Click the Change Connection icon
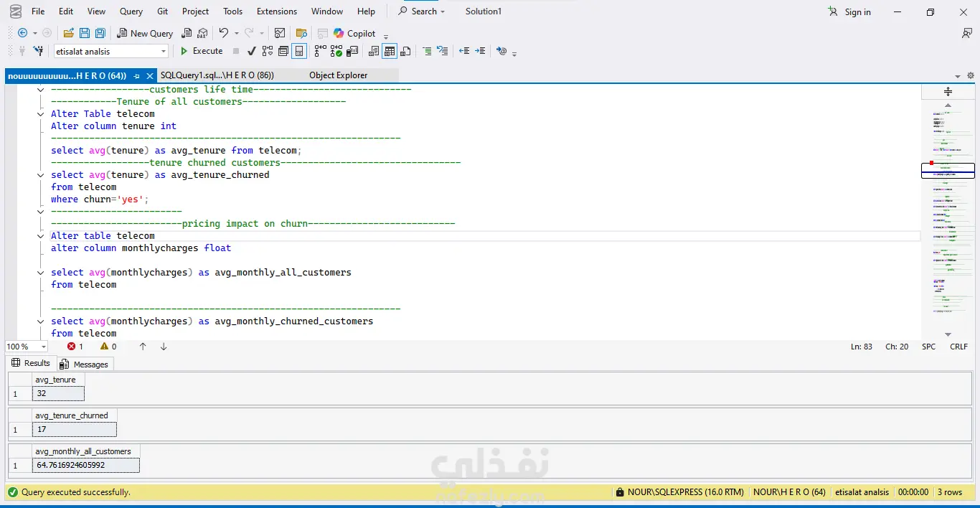Viewport: 980px width, 508px height. (x=38, y=51)
